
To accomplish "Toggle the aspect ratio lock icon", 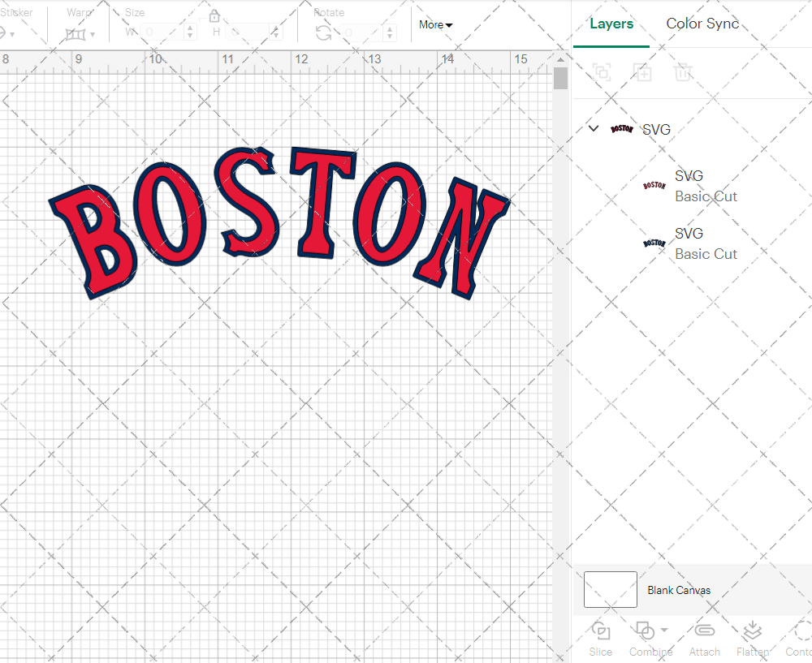I will coord(214,16).
